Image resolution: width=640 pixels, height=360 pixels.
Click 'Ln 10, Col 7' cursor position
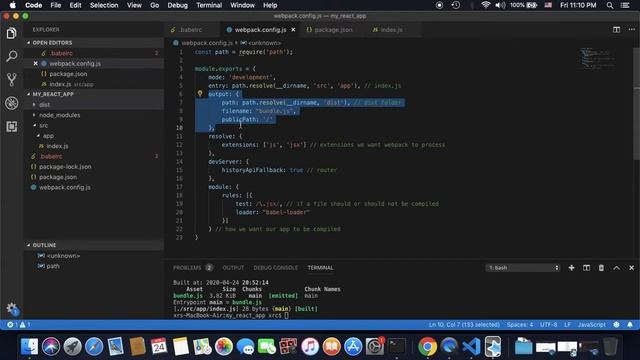[x=464, y=324]
